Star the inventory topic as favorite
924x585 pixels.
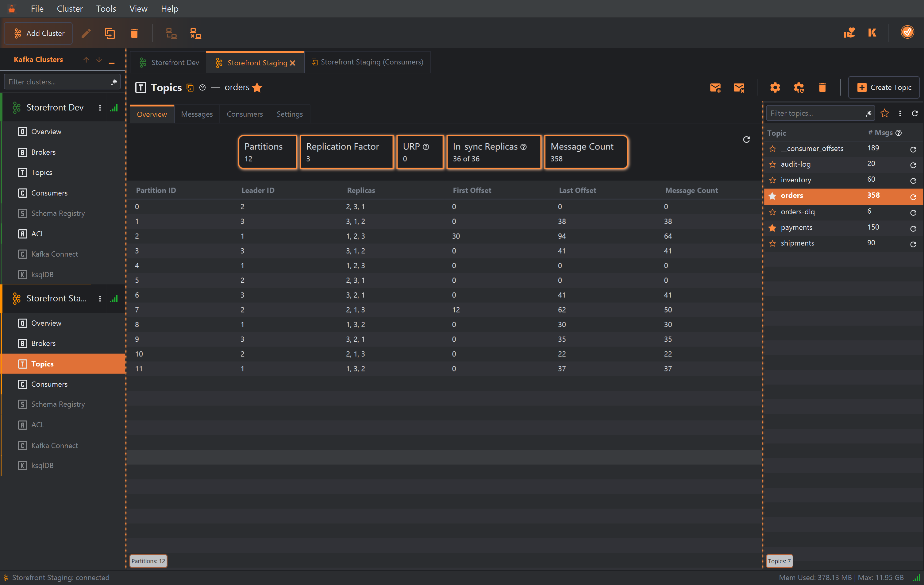pyautogui.click(x=772, y=180)
